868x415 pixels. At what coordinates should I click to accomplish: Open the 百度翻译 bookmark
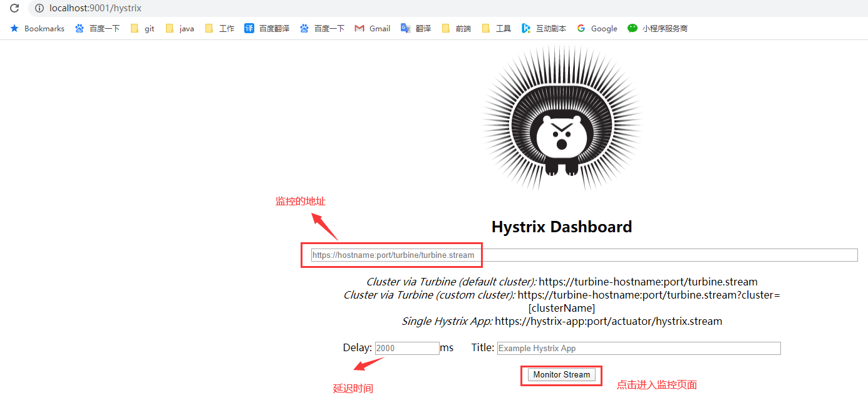(267, 28)
